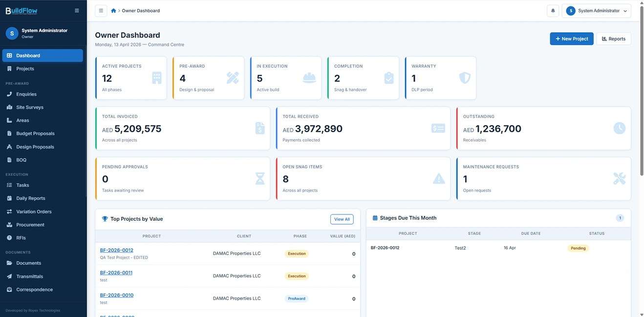The width and height of the screenshot is (644, 317).
Task: Click the Pending Approvals hourglass icon
Action: (x=260, y=179)
